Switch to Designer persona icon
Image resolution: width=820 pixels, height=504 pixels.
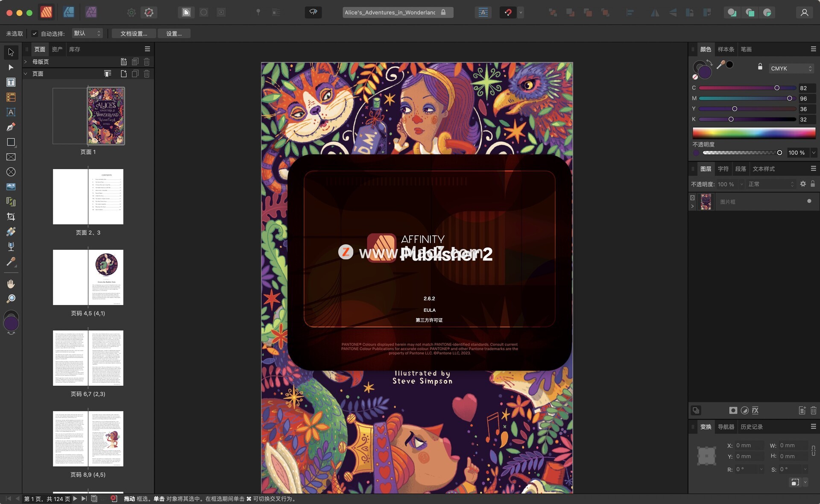tap(69, 12)
